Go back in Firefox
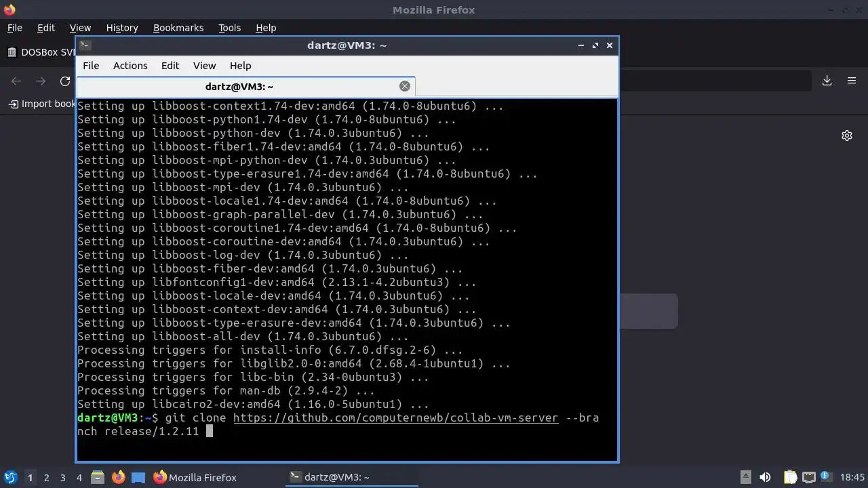The image size is (868, 488). point(16,81)
